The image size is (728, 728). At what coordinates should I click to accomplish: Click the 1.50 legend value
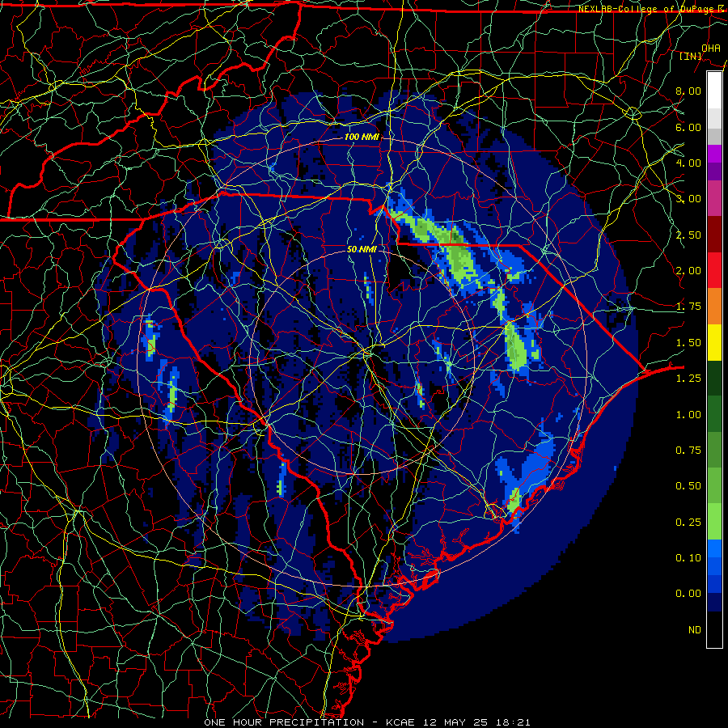click(x=688, y=343)
